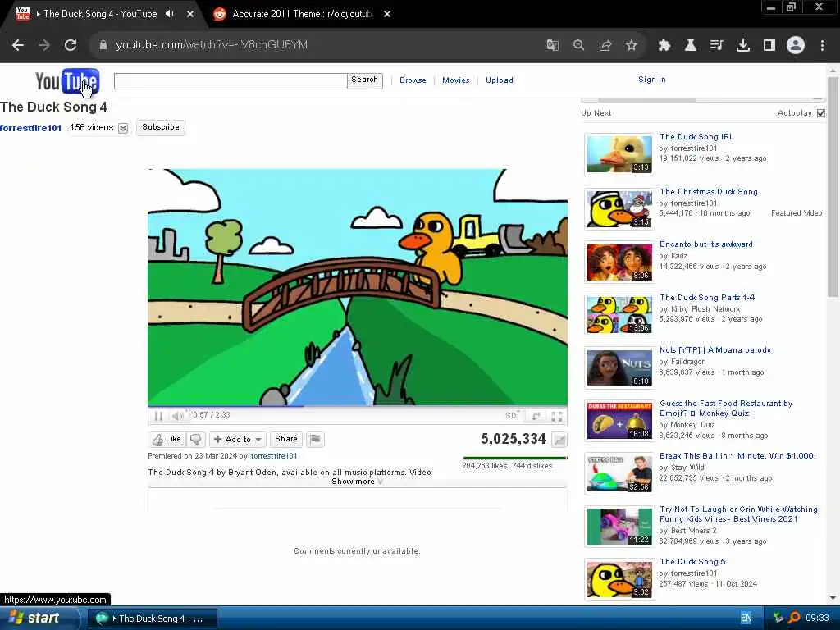Click the flask extension icon in the toolbar
This screenshot has width=840, height=630.
[691, 45]
